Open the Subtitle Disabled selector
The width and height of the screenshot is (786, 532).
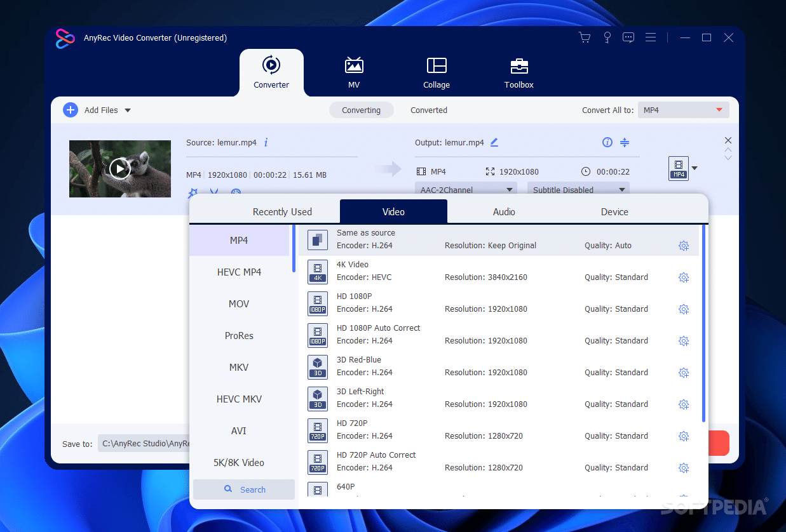click(x=578, y=189)
